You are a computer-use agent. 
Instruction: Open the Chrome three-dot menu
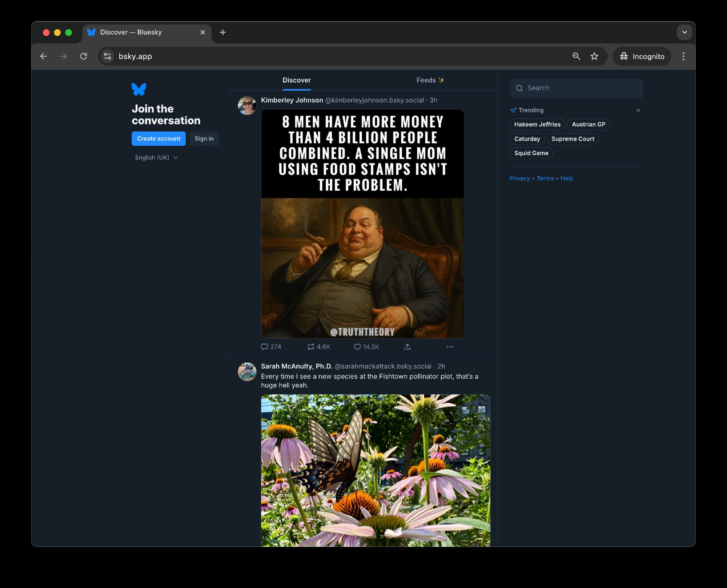pos(683,56)
